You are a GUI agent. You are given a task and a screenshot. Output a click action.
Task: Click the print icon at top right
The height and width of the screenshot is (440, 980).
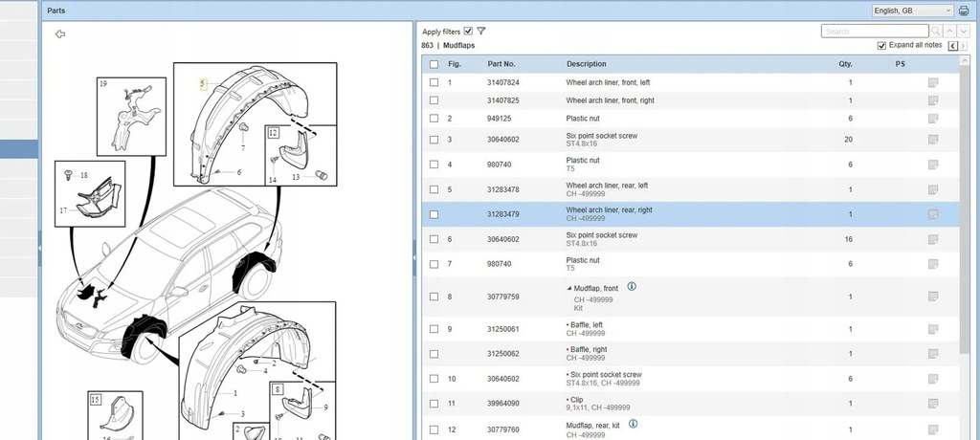(964, 11)
